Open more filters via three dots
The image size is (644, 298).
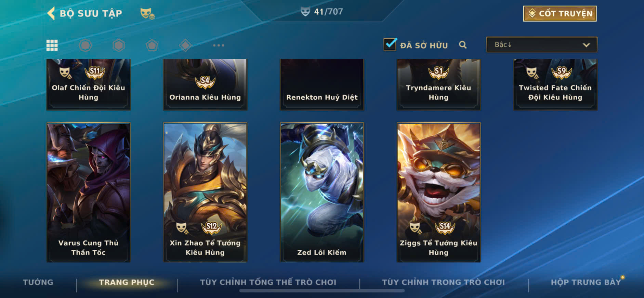coord(219,45)
